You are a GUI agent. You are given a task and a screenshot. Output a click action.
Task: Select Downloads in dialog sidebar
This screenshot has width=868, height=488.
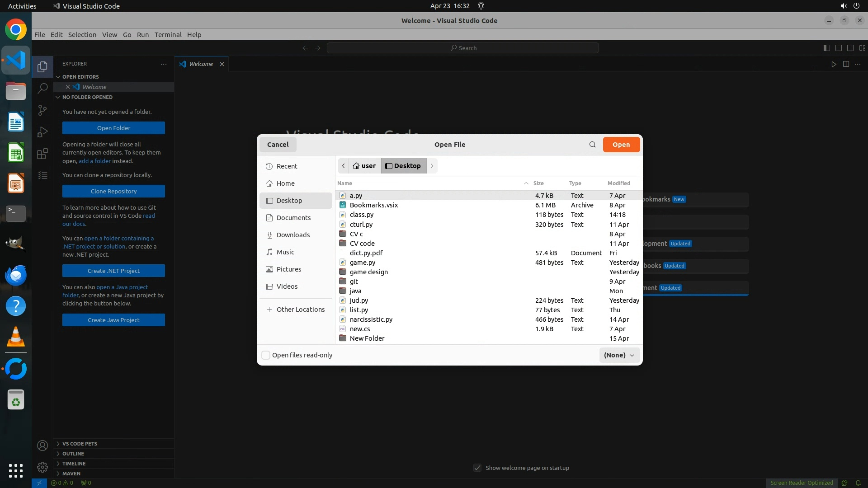[x=293, y=235]
